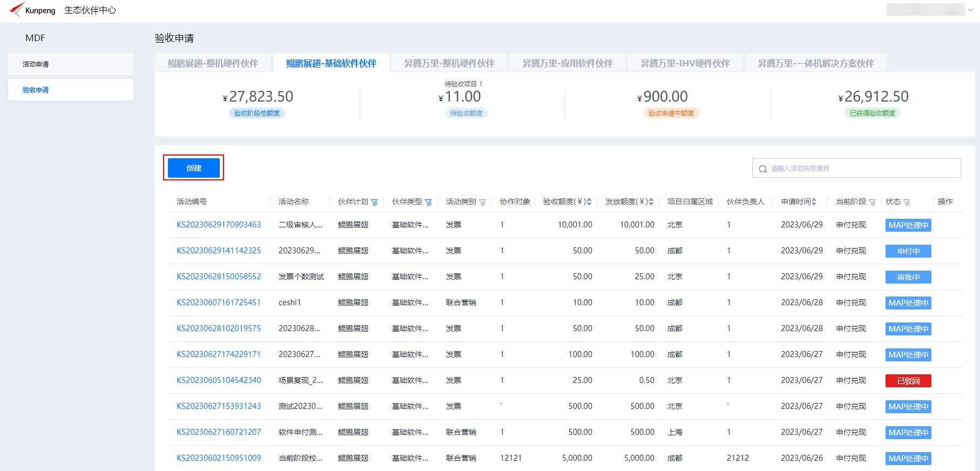Sort by 申请时间 column arrows
This screenshot has width=980, height=471.
coord(814,201)
